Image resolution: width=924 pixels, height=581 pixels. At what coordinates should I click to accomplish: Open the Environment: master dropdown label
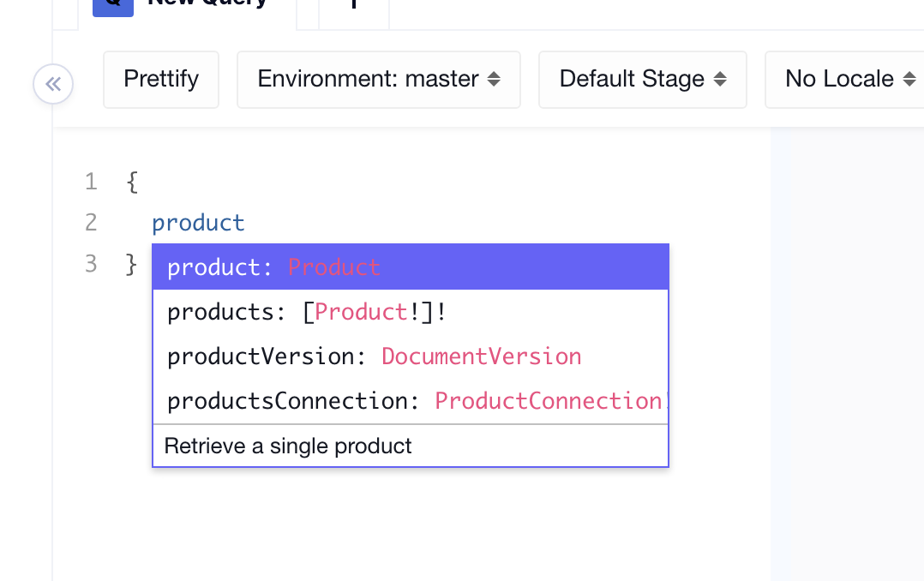(368, 79)
